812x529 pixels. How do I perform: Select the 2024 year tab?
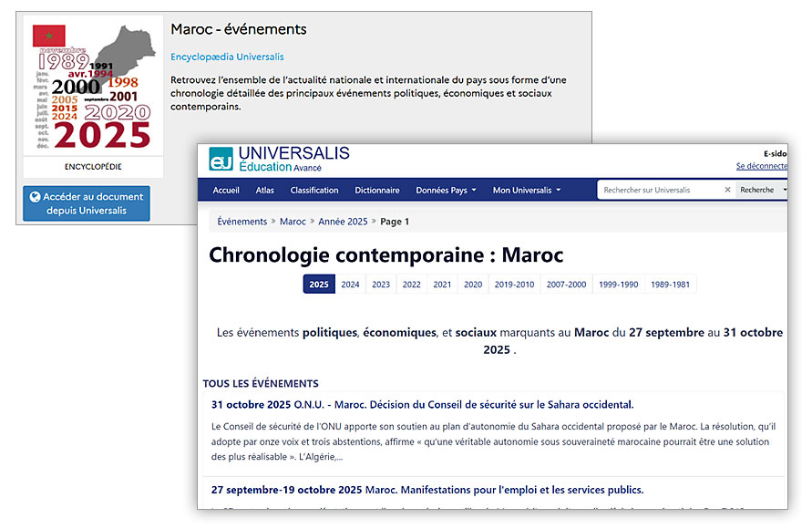click(x=350, y=285)
